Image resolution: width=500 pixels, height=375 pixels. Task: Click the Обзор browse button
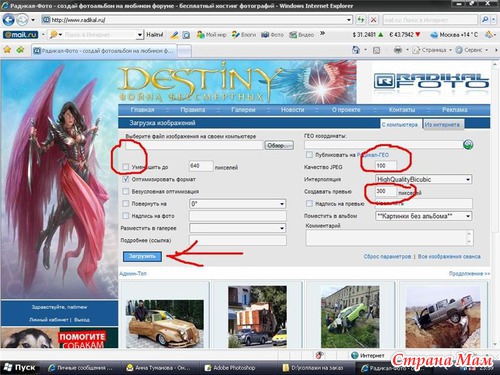click(x=279, y=145)
